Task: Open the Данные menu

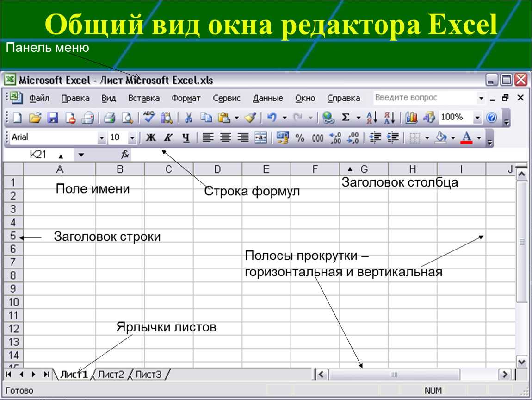Action: click(268, 98)
